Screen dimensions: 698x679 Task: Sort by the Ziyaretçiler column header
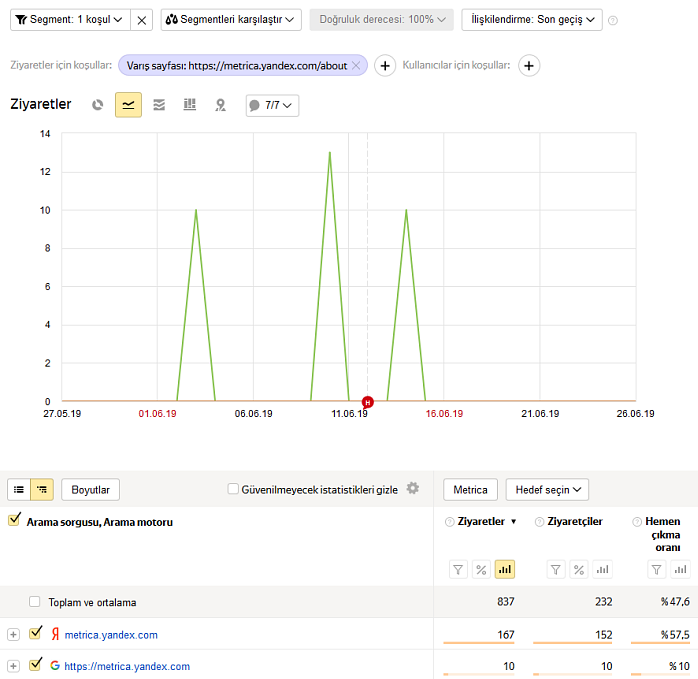tap(575, 521)
